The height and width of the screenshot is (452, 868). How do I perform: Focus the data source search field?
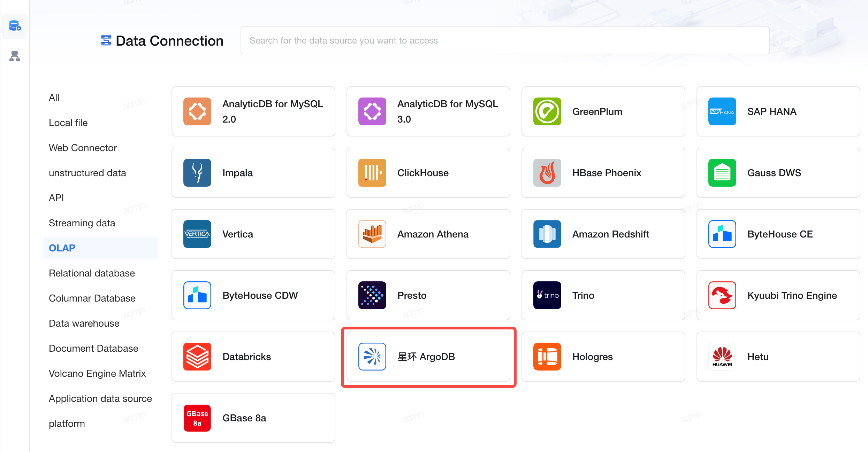click(505, 40)
